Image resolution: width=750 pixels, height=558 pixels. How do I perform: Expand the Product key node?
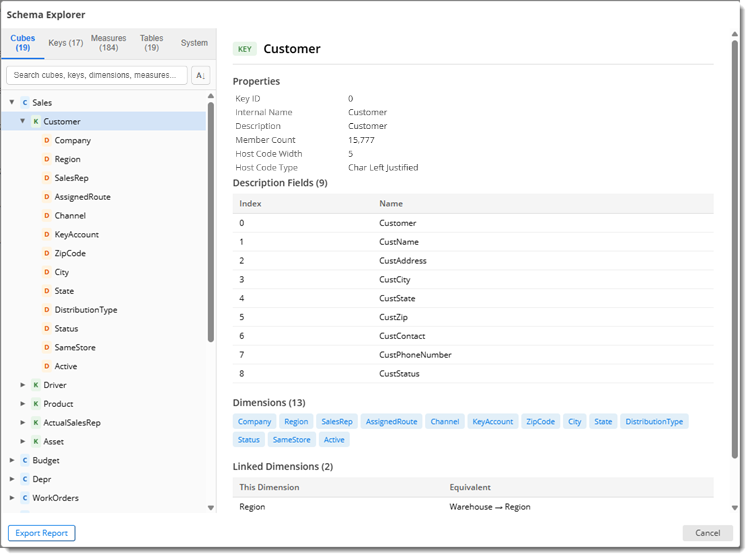pyautogui.click(x=22, y=404)
